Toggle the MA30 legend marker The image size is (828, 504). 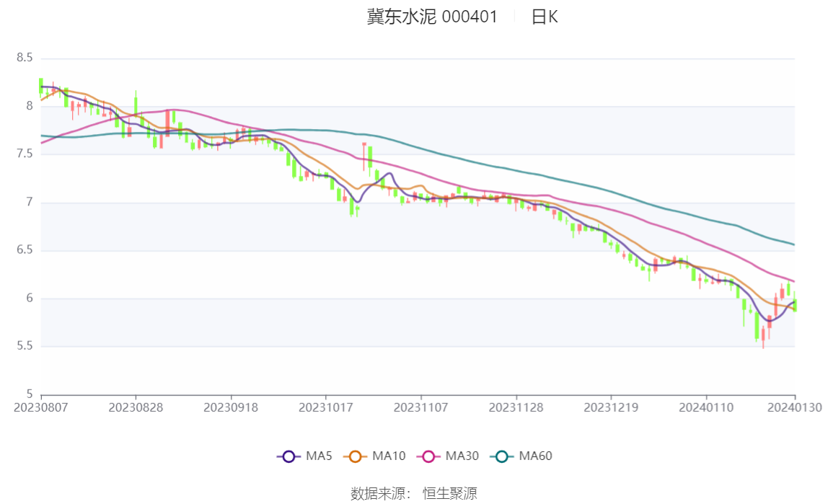pyautogui.click(x=428, y=456)
